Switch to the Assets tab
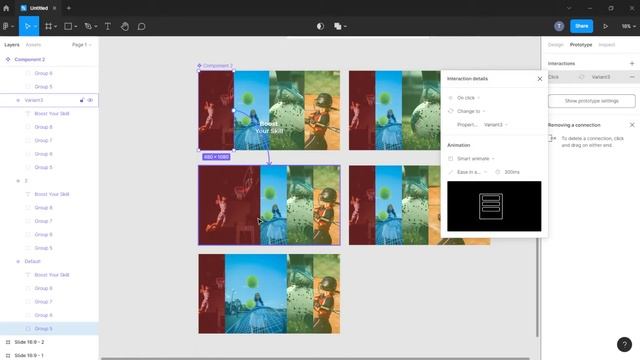The width and height of the screenshot is (640, 360). tap(33, 44)
